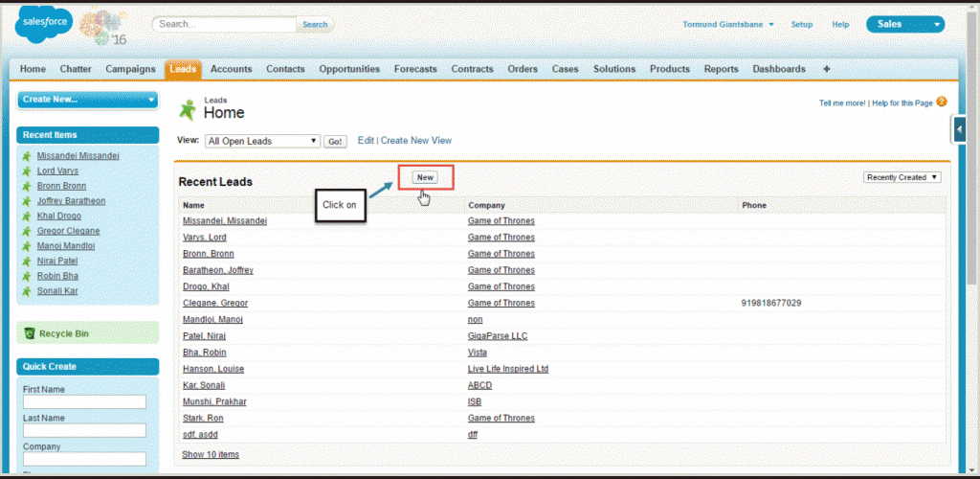The width and height of the screenshot is (980, 479).
Task: Click phone number 919818677029
Action: 772,303
